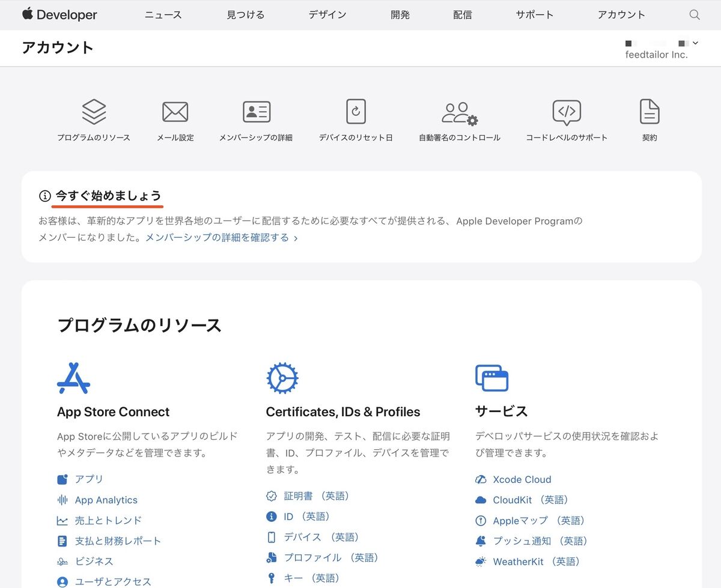721x588 pixels.
Task: Open the 売上とトレンド link
Action: pos(108,521)
